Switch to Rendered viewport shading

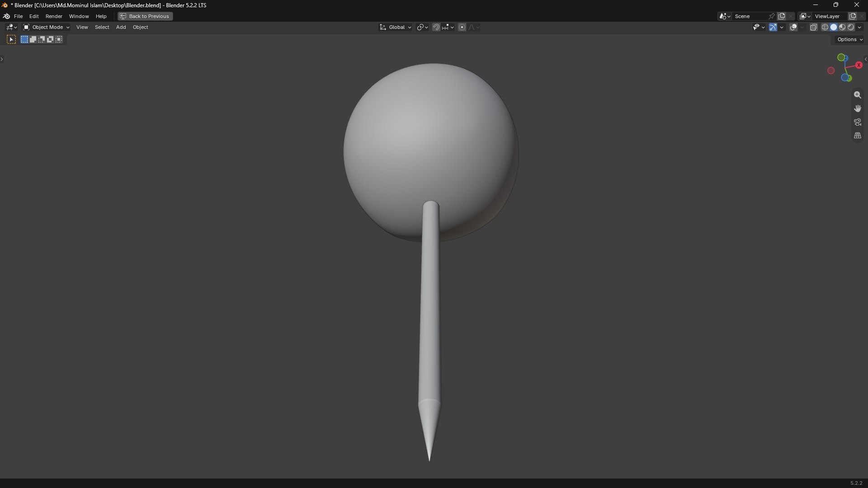point(851,27)
